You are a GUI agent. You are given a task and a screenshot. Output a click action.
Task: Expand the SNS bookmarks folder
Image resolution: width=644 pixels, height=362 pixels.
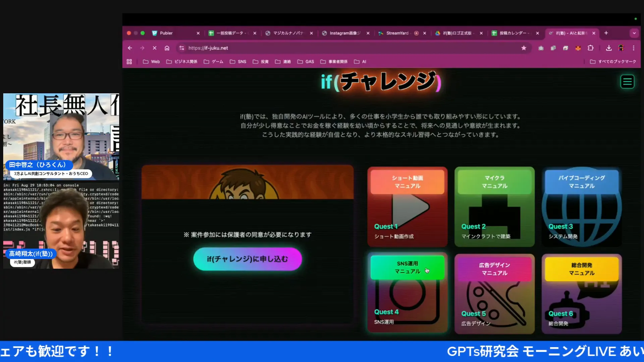(238, 61)
